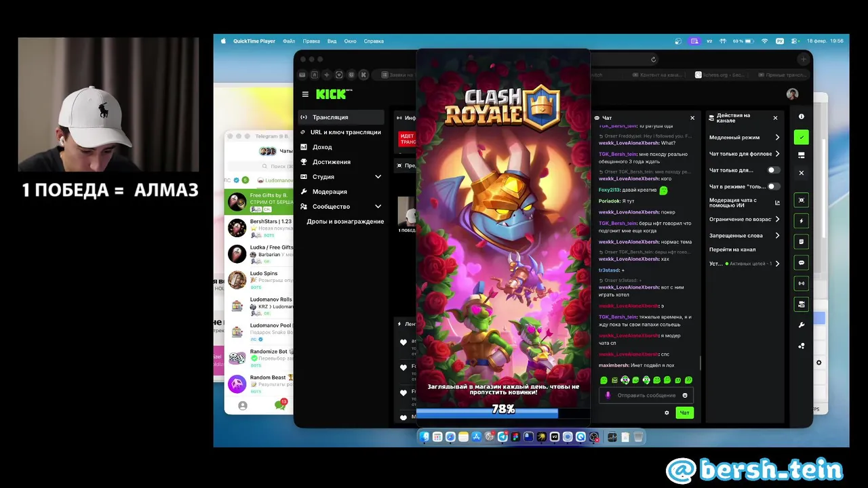Close the Чат panel

coord(692,118)
